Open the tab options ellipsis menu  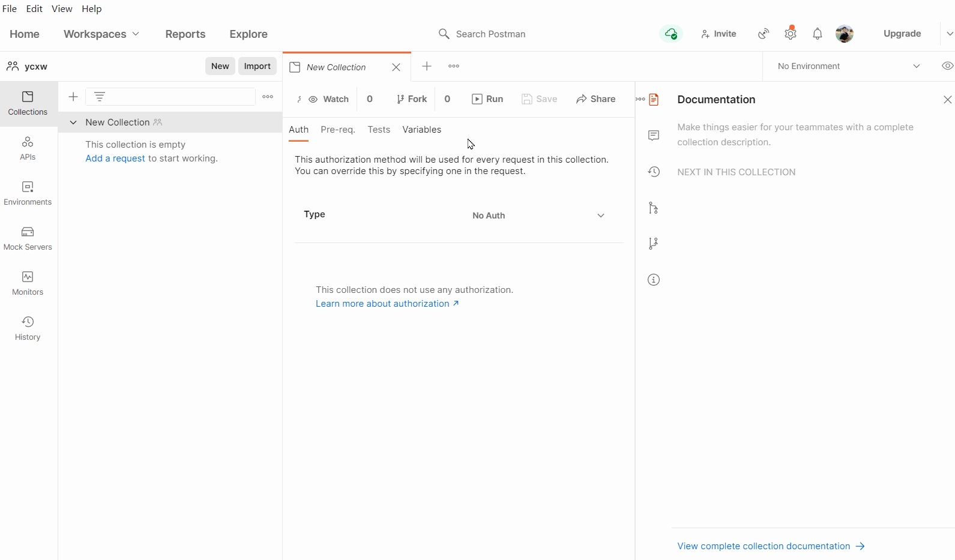454,66
